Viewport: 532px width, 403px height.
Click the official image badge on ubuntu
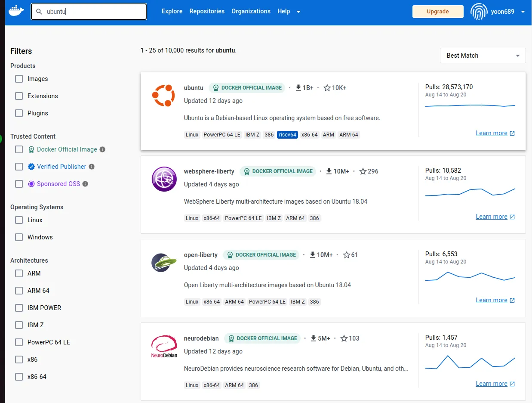click(x=247, y=88)
